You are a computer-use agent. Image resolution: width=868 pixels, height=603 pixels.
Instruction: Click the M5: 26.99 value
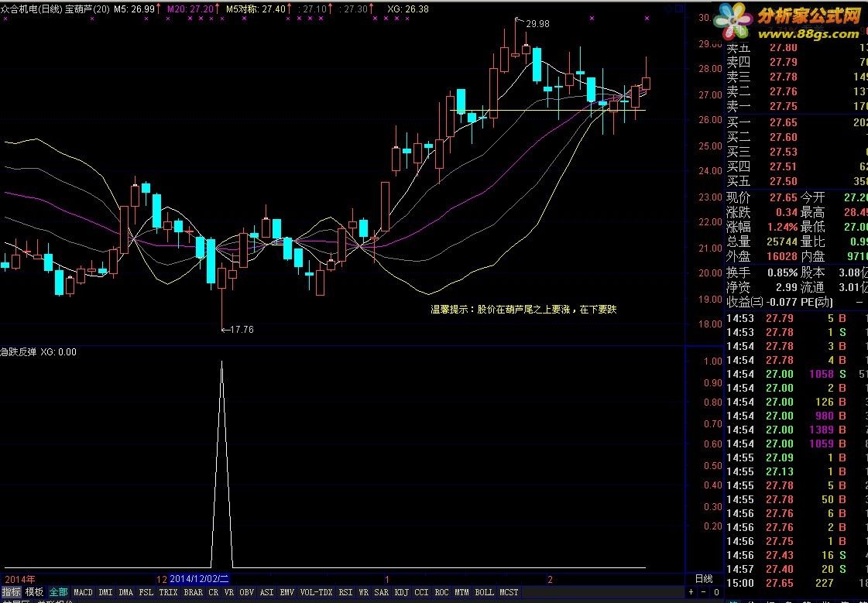point(135,9)
